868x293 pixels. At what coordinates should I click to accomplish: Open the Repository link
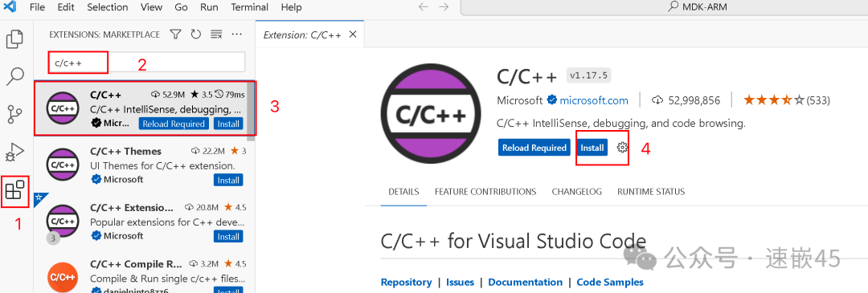(407, 282)
